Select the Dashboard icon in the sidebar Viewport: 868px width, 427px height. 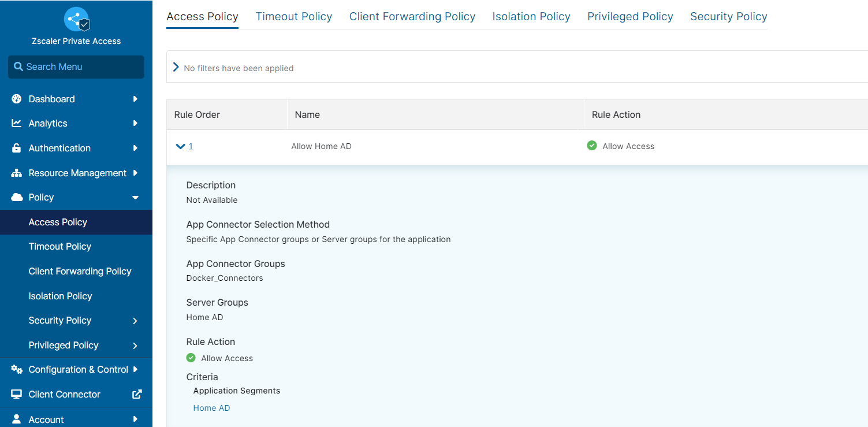(x=16, y=99)
